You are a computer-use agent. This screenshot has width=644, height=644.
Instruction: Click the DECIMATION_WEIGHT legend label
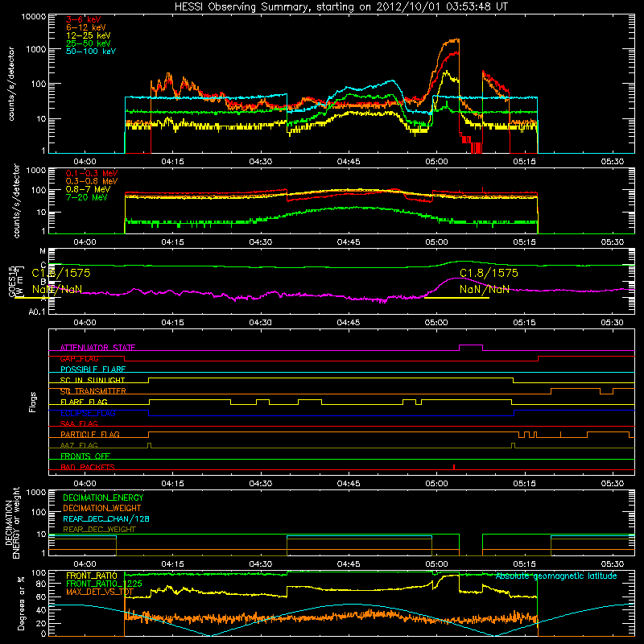[x=102, y=508]
